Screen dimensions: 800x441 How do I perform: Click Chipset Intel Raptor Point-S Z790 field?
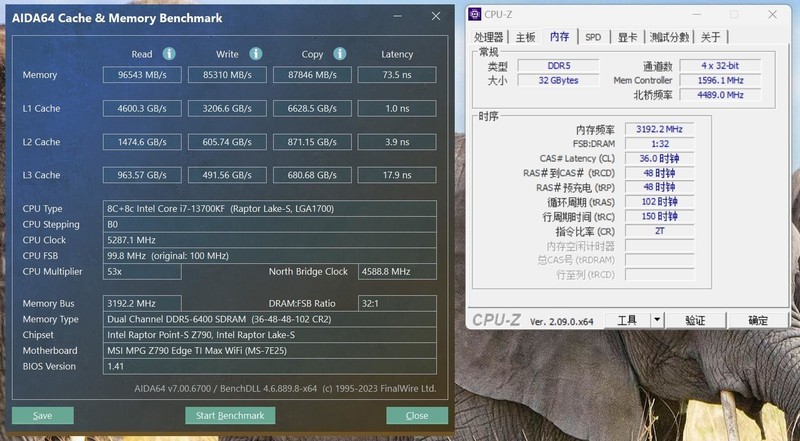coord(269,335)
